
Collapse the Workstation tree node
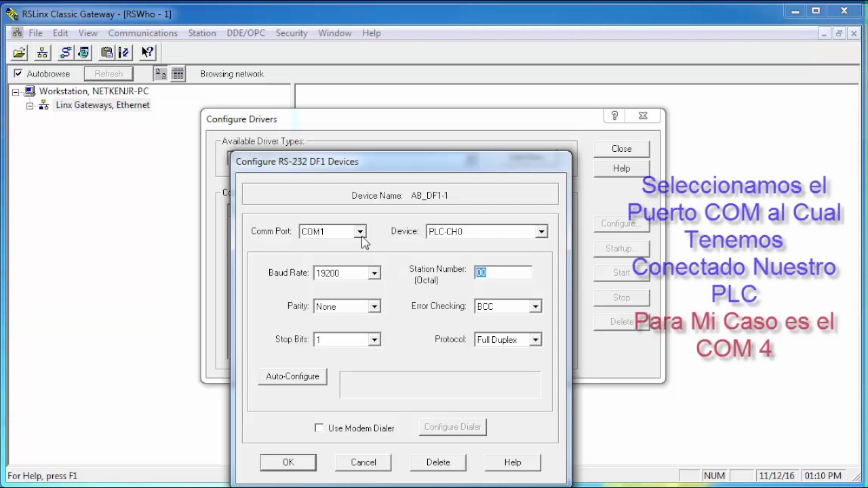16,91
